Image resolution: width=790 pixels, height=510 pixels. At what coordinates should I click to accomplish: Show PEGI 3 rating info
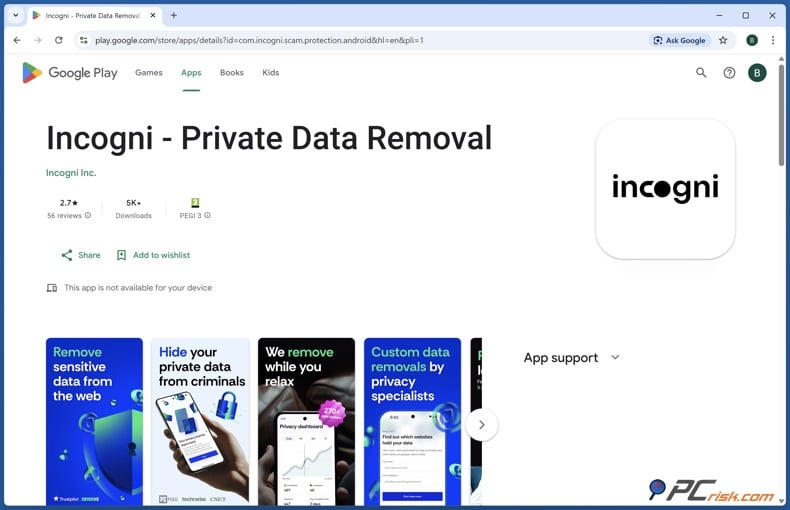point(207,215)
